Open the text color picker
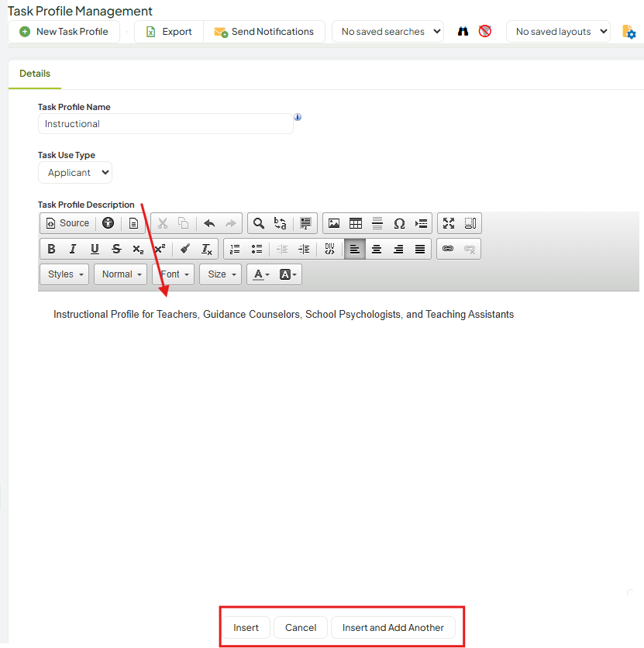Viewport: 644px width, 648px height. point(261,274)
